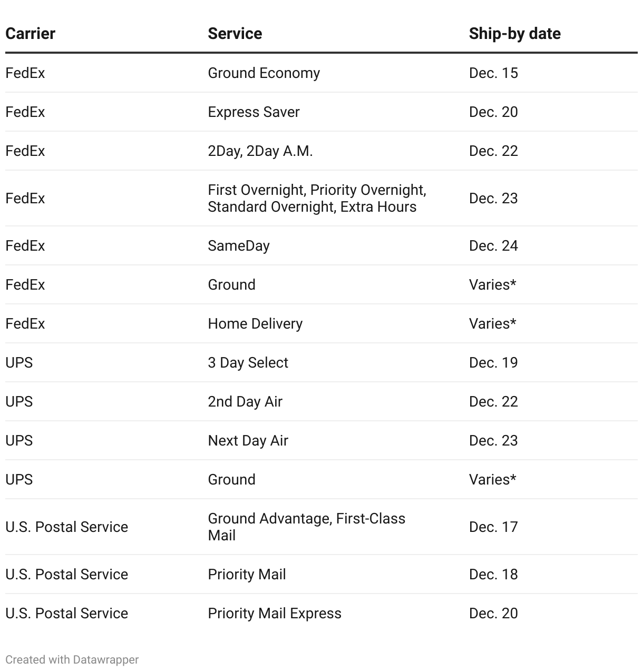
Task: Click the Dec. 19 ship-by date
Action: 493,363
